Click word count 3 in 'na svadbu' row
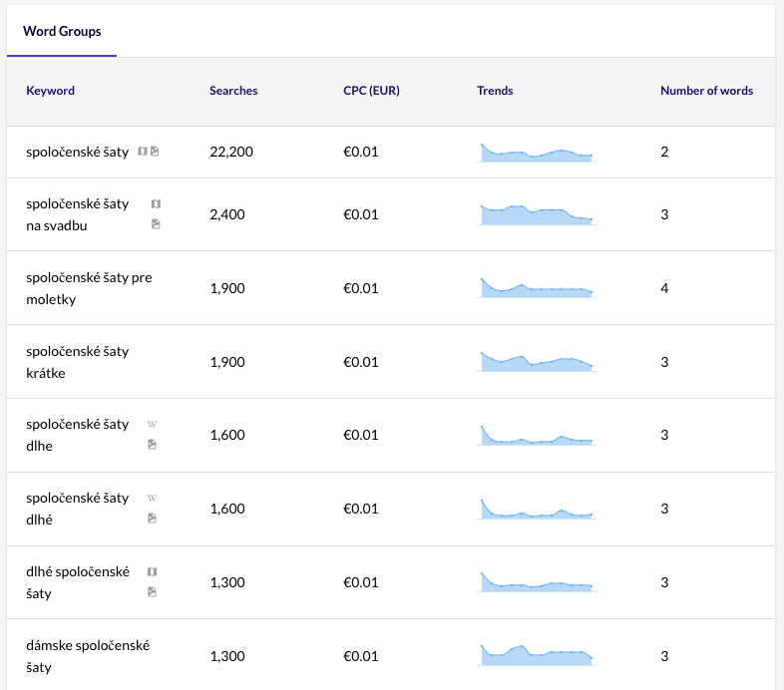784x690 pixels. (664, 214)
